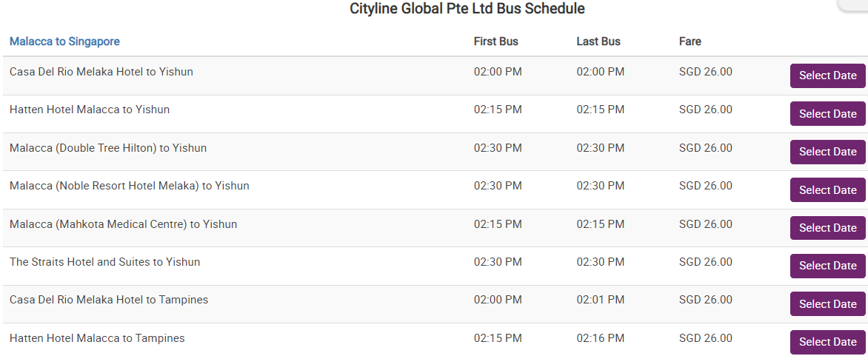Viewport: 868px width, 356px height.
Task: Click the Malacca (Double Tree Hilton) route name
Action: 108,148
